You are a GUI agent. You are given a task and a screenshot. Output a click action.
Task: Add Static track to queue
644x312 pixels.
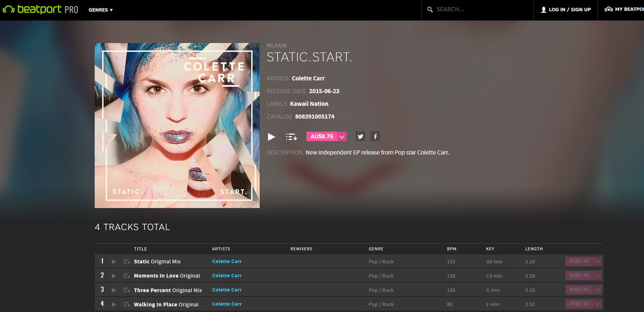(126, 262)
